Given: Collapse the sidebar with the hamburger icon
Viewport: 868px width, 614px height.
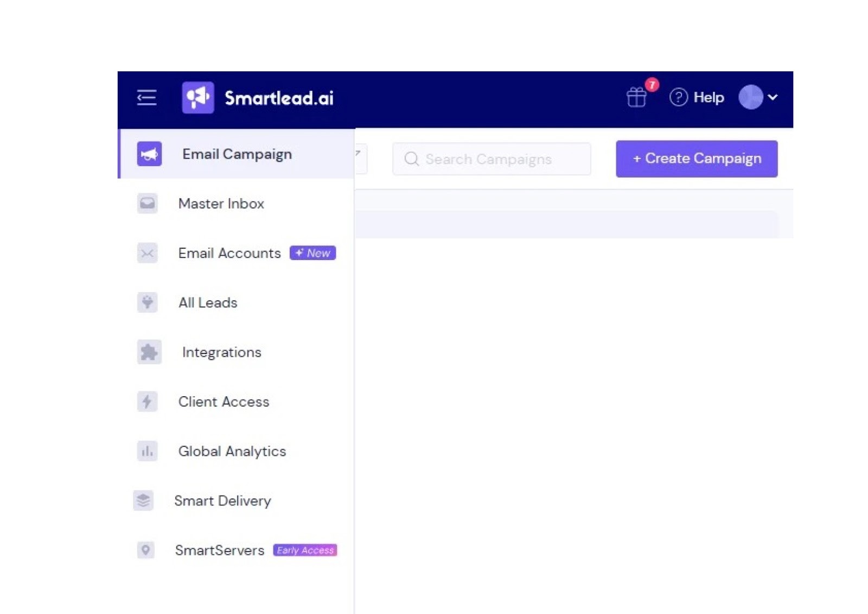Looking at the screenshot, I should (x=146, y=98).
